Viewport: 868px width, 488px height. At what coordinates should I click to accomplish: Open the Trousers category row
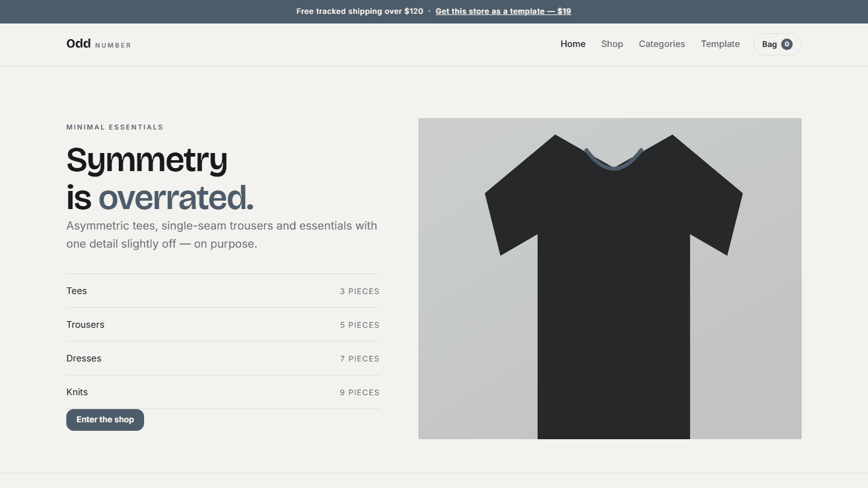pyautogui.click(x=223, y=325)
